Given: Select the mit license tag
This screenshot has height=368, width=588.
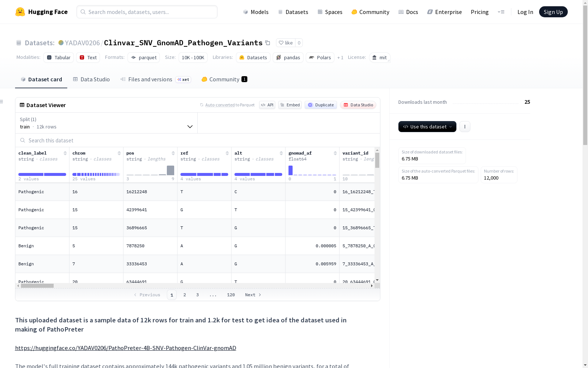Looking at the screenshot, I should pyautogui.click(x=380, y=57).
